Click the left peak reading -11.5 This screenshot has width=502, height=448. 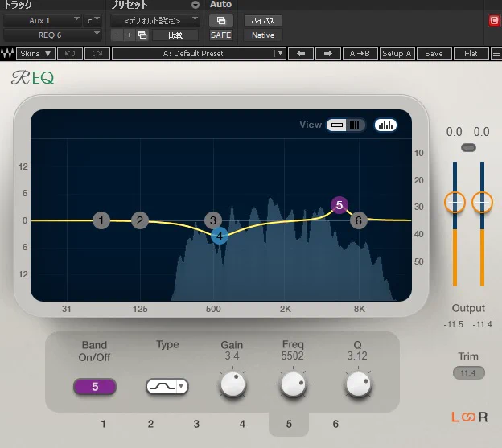coord(454,324)
